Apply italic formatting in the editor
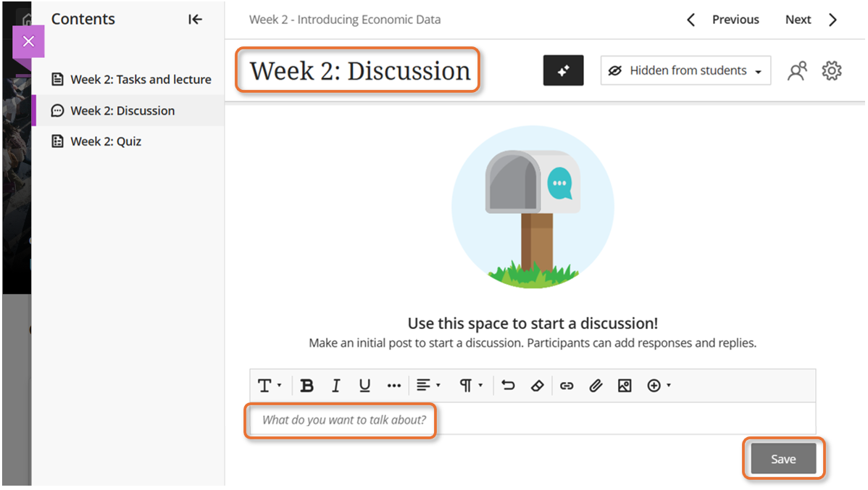The image size is (868, 490). 335,386
